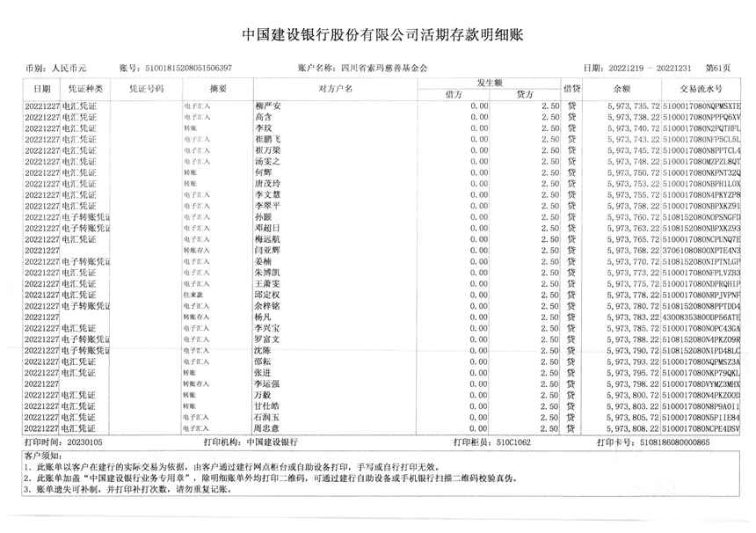
Task: Click counterparty name 崔万荣
Action: pos(267,150)
